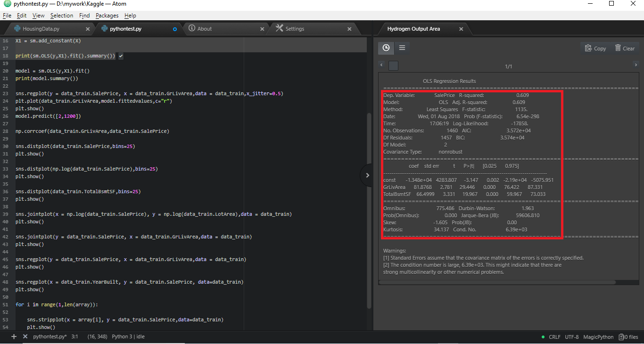
Task: Click the green checkmark beside line 18
Action: tap(120, 56)
